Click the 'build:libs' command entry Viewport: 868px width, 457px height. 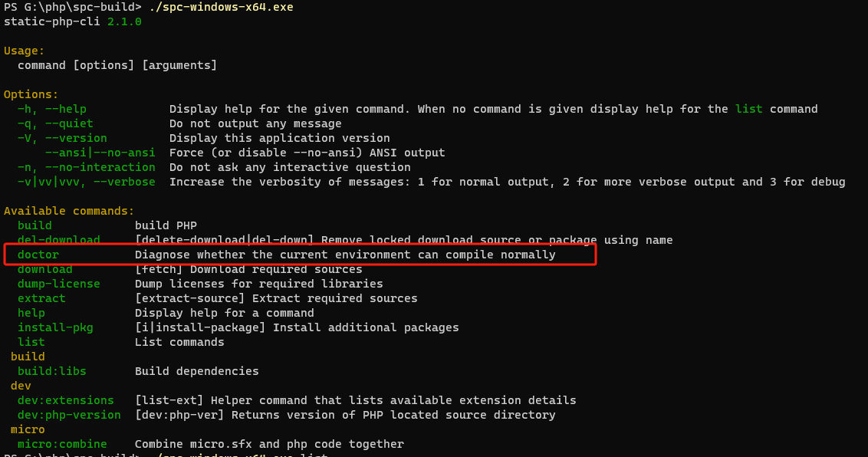[x=52, y=371]
